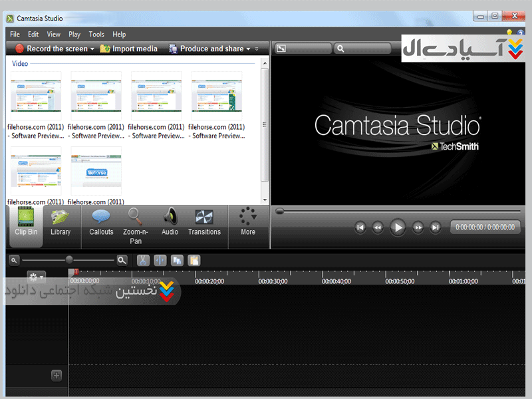
Task: Open the Zoom-n-Pan tool
Action: (x=136, y=221)
